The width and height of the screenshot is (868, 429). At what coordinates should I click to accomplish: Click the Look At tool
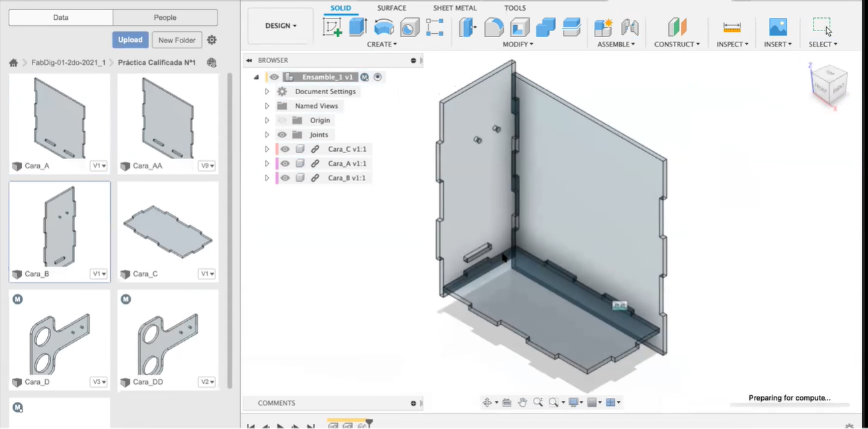click(x=507, y=402)
